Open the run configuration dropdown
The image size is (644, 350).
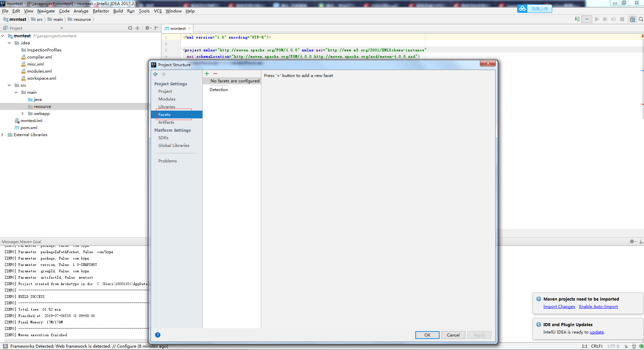[587, 19]
